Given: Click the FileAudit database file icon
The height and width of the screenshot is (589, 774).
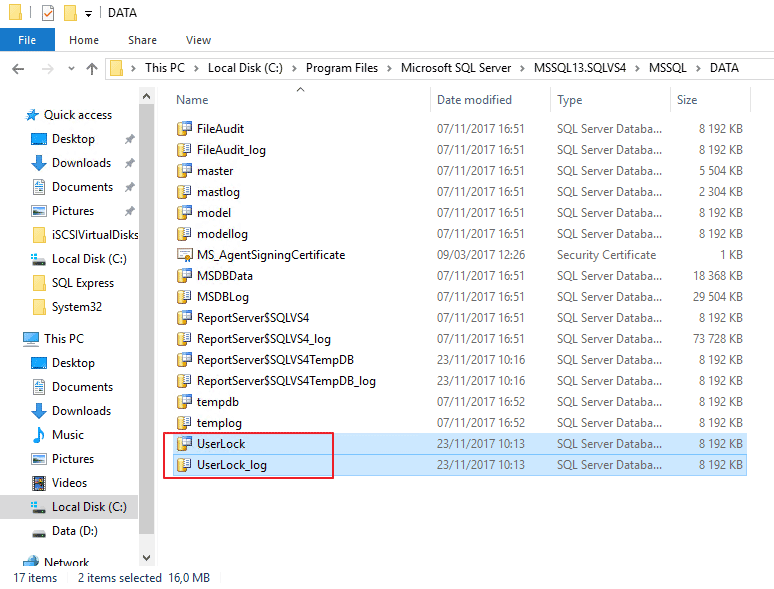Looking at the screenshot, I should pos(184,128).
